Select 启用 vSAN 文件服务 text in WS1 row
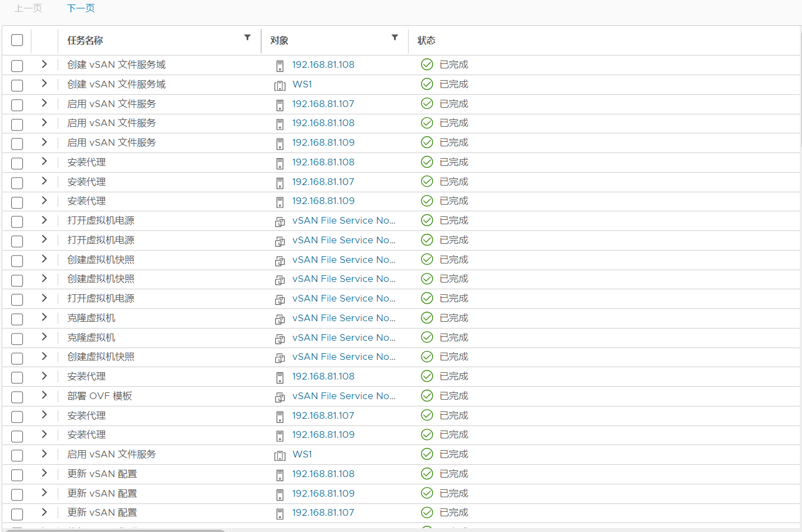802x532 pixels. [x=112, y=454]
